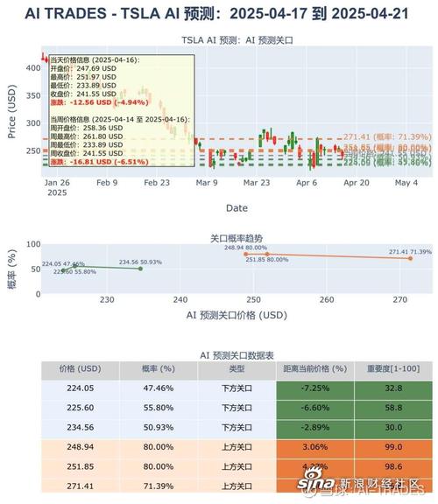Viewport: 438px width, 504px height.
Task: Click the orange marker labeled 251.85 80.00%
Action: click(x=267, y=254)
